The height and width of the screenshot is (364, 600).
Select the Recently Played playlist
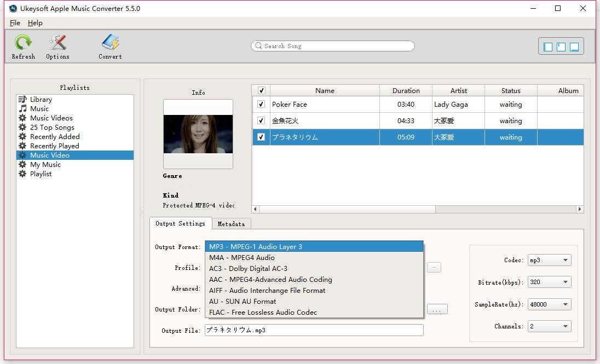click(x=75, y=146)
